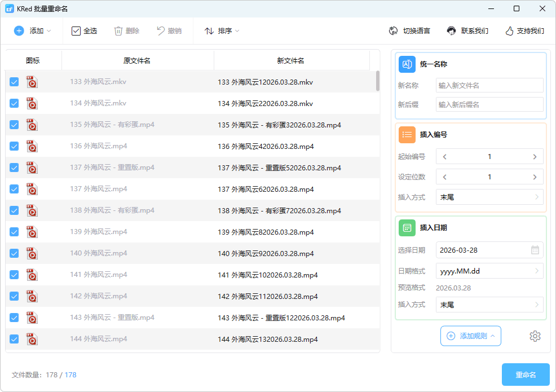Click video file icon for 139 外海风云.mp4
This screenshot has height=392, width=556.
[32, 232]
